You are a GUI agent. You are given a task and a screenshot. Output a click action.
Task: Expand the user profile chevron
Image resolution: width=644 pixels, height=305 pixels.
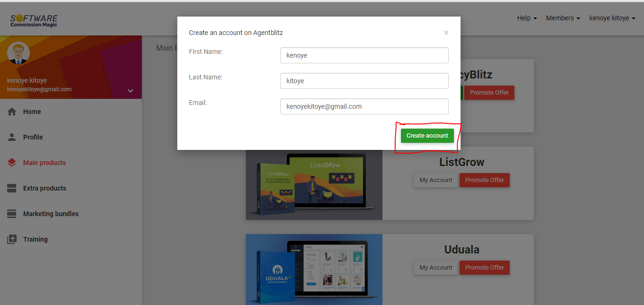[131, 91]
